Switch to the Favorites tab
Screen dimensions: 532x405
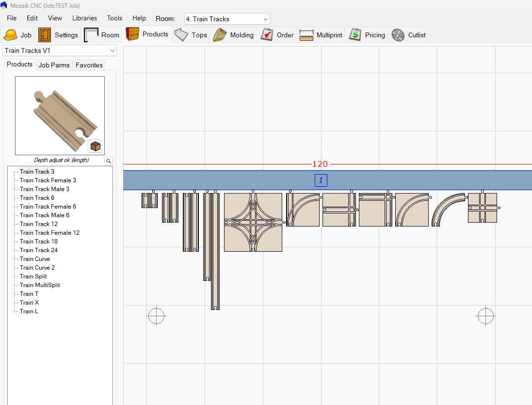point(89,65)
